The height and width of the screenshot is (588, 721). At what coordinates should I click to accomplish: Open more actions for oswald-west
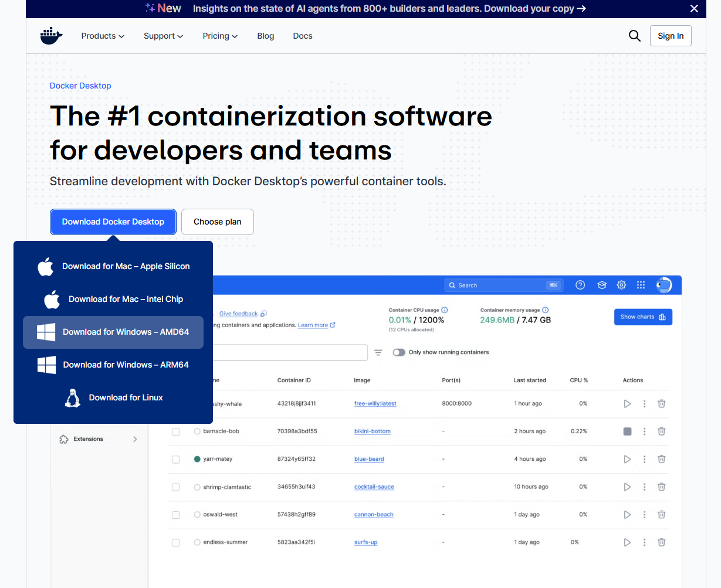click(644, 514)
